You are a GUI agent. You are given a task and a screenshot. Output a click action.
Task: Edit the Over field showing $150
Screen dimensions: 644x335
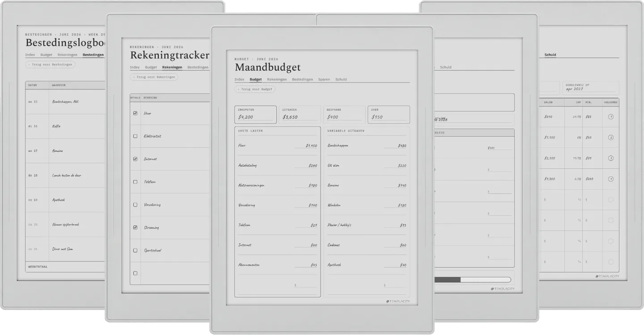click(x=389, y=115)
